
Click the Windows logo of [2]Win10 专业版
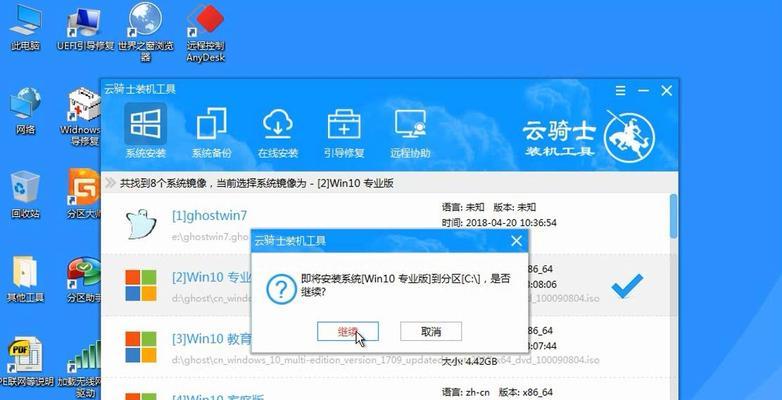pyautogui.click(x=141, y=285)
